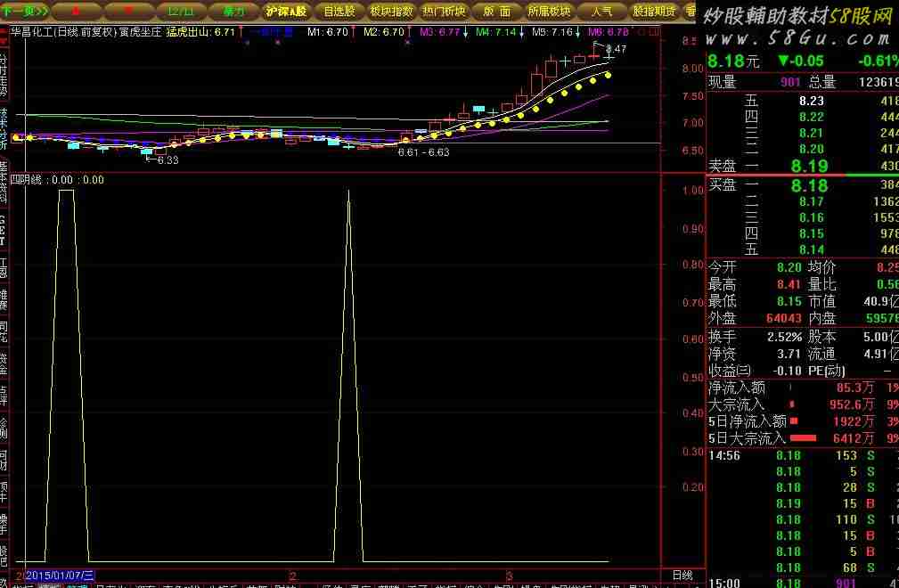Open the 沪深A股 market list
Screen dimensions: 899x588
tap(285, 12)
